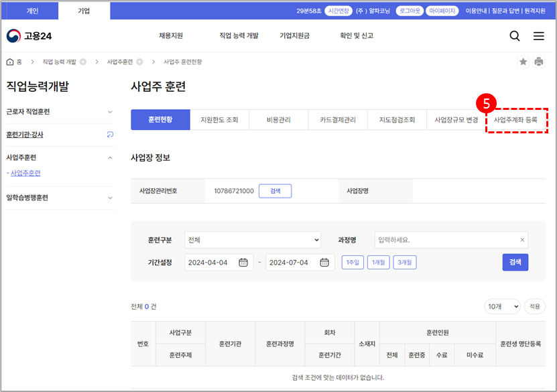The height and width of the screenshot is (392, 557).
Task: Print the page using the printer icon
Action: (x=539, y=62)
